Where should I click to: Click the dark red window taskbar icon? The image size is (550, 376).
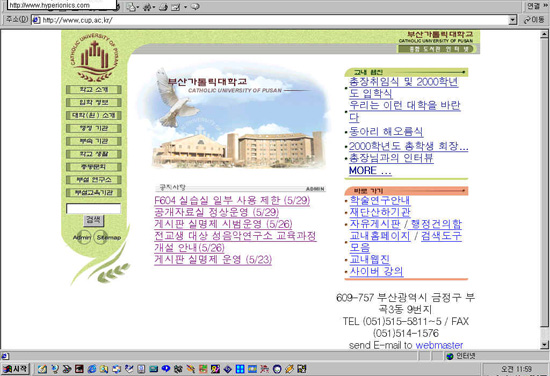pos(80,369)
